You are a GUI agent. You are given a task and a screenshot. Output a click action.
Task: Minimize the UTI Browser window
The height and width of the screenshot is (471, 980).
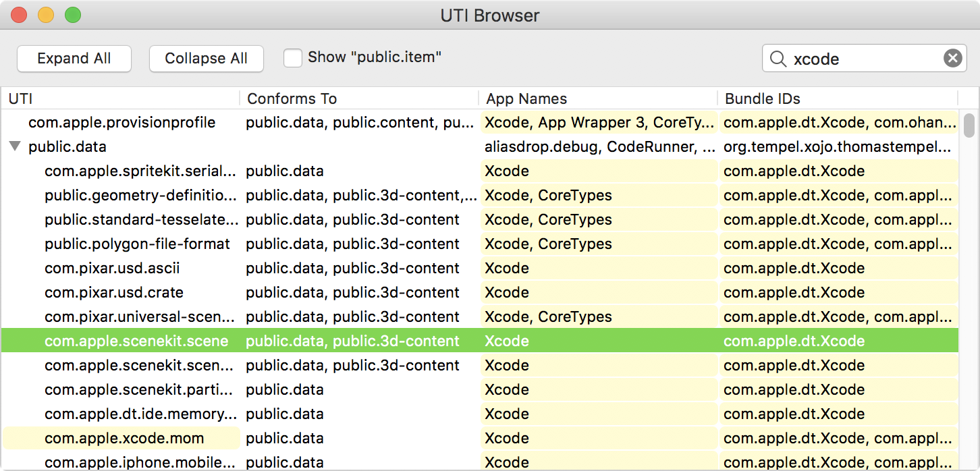pos(46,15)
